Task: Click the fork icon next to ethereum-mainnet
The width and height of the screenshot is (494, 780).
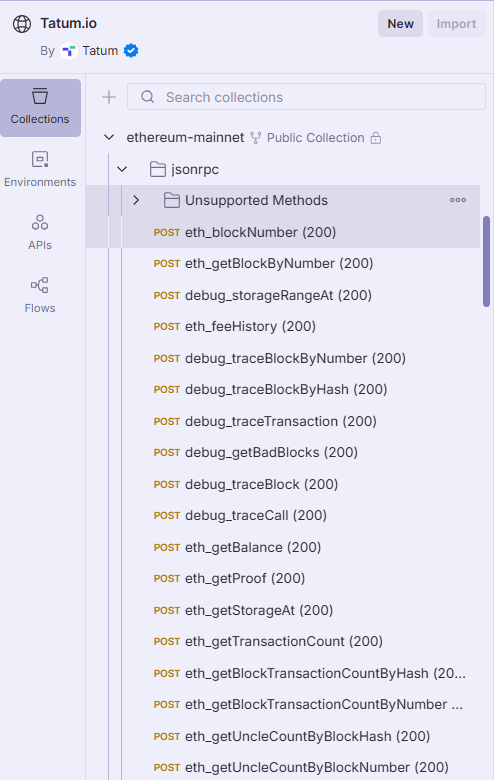Action: pyautogui.click(x=256, y=138)
